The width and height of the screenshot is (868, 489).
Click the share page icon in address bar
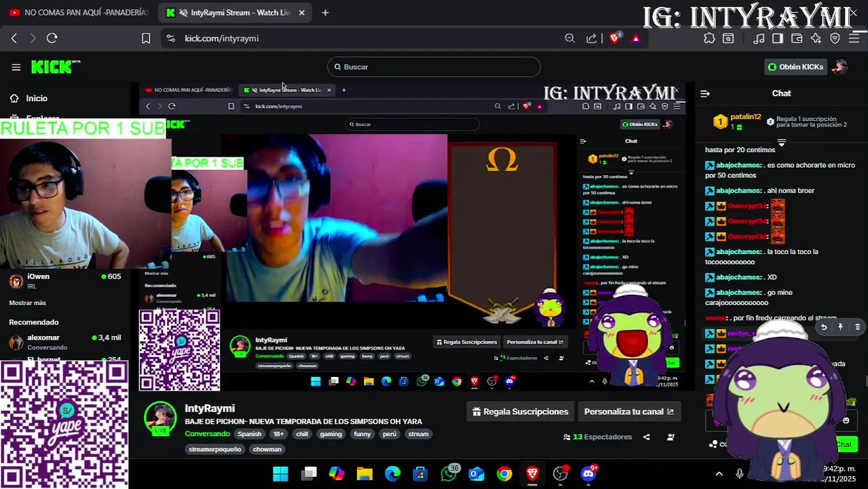click(x=592, y=38)
